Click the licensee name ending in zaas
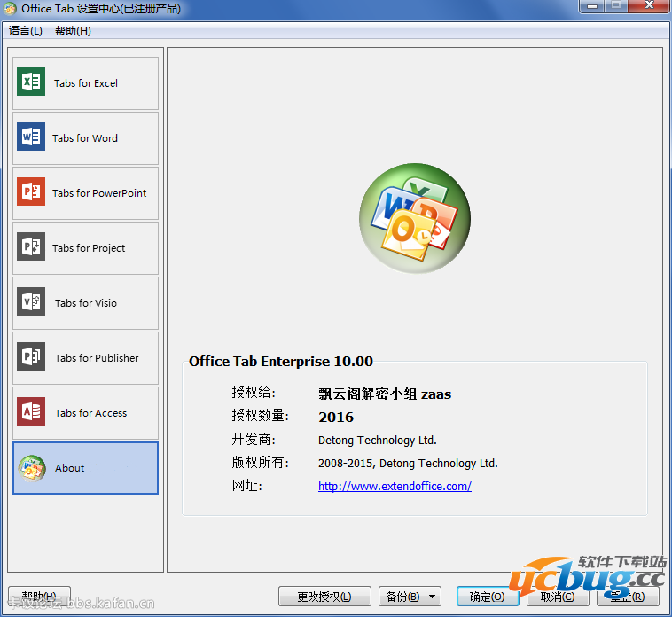 pos(385,394)
